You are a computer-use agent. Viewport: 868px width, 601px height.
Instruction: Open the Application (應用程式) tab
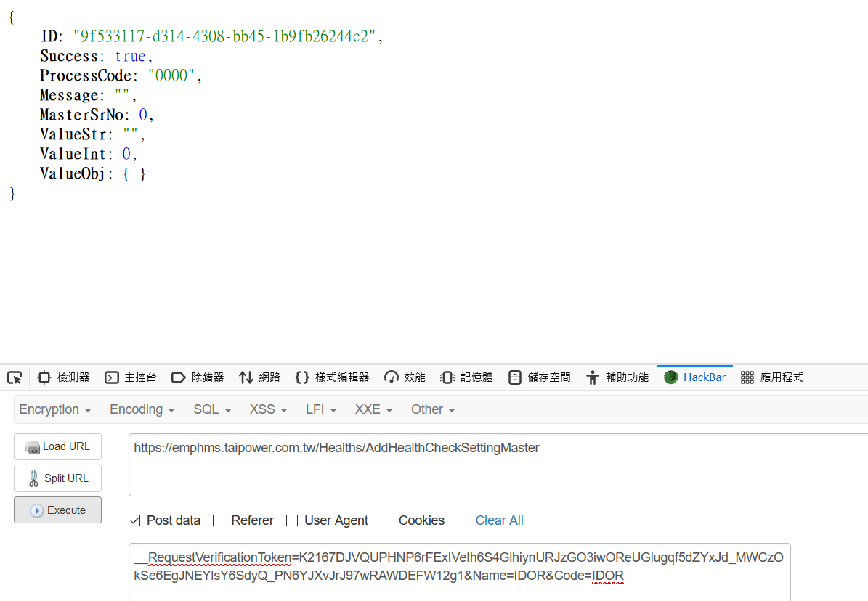(772, 377)
